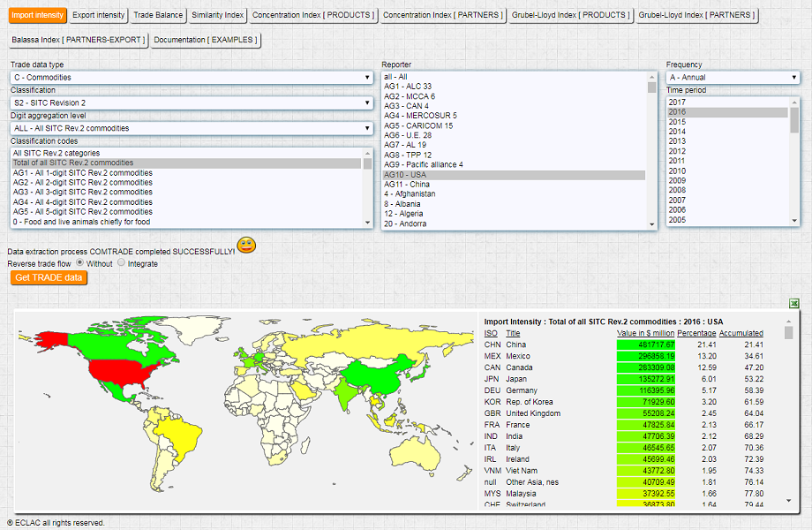Sort by the Percentage column header
The width and height of the screenshot is (812, 530).
(x=695, y=333)
